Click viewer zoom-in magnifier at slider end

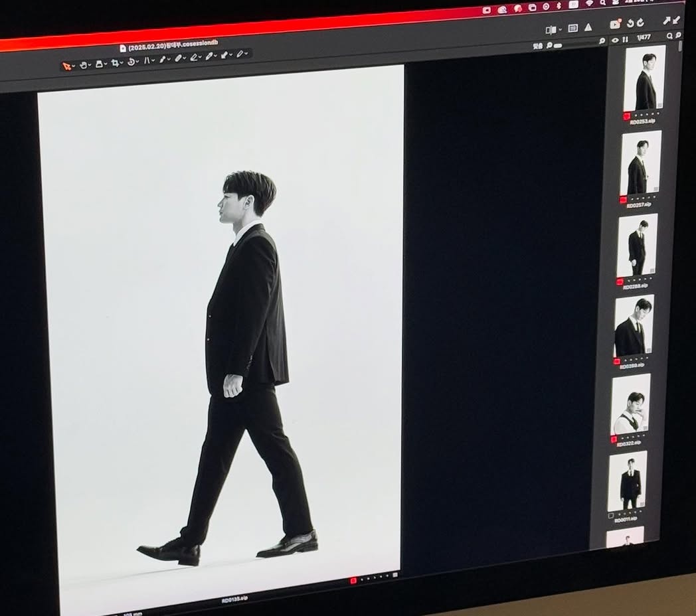coord(602,41)
